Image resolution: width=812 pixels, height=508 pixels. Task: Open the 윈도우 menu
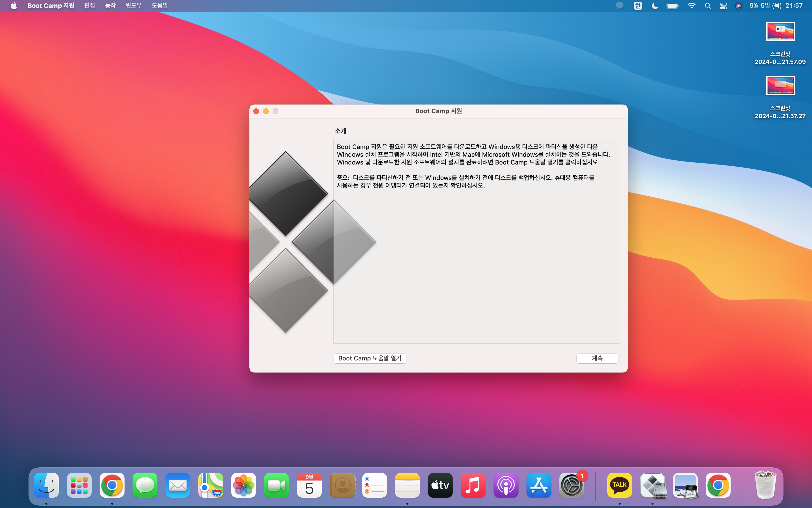[134, 6]
